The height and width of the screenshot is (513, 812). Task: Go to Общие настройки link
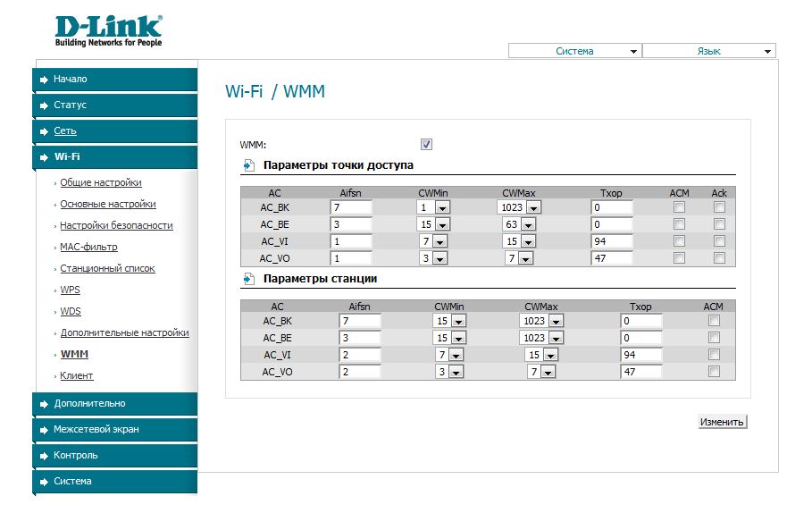[101, 182]
